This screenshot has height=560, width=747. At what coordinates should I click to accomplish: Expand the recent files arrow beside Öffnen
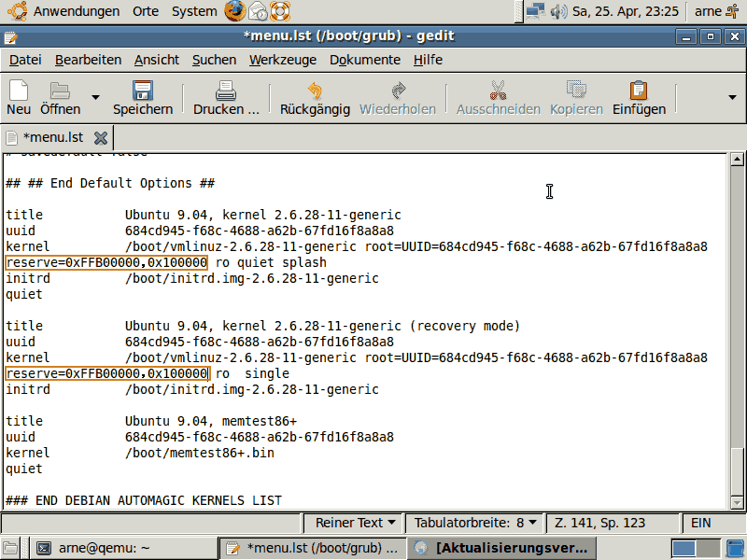[95, 98]
